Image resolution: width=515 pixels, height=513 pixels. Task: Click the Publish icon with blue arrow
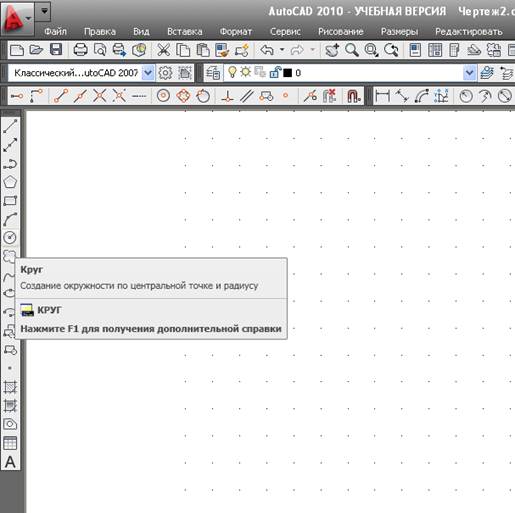point(119,50)
